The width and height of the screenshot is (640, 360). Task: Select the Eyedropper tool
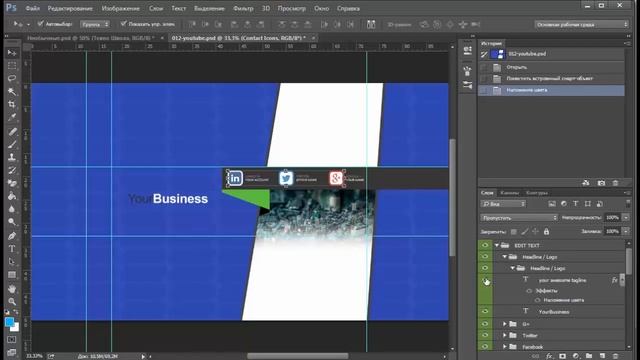pos(12,118)
